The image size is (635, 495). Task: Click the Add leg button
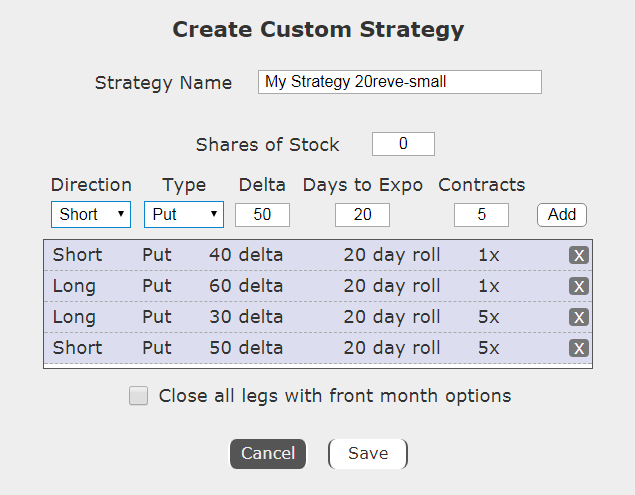562,214
